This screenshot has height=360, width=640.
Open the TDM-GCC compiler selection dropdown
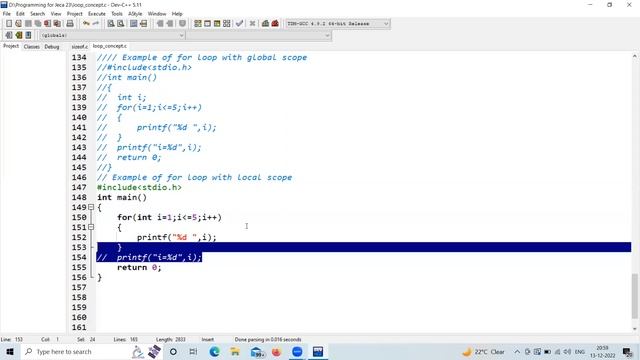pyautogui.click(x=338, y=24)
